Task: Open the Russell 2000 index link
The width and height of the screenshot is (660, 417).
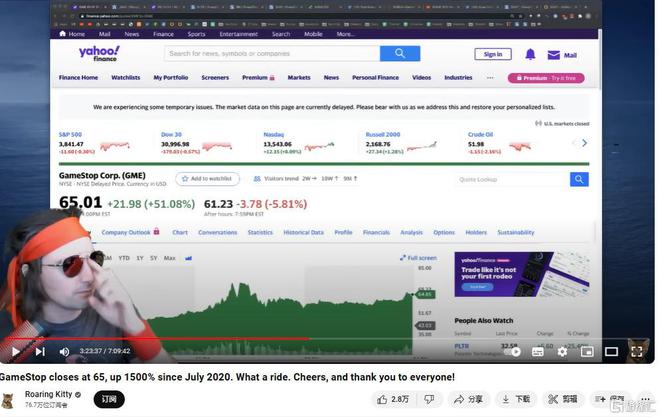Action: pyautogui.click(x=383, y=135)
